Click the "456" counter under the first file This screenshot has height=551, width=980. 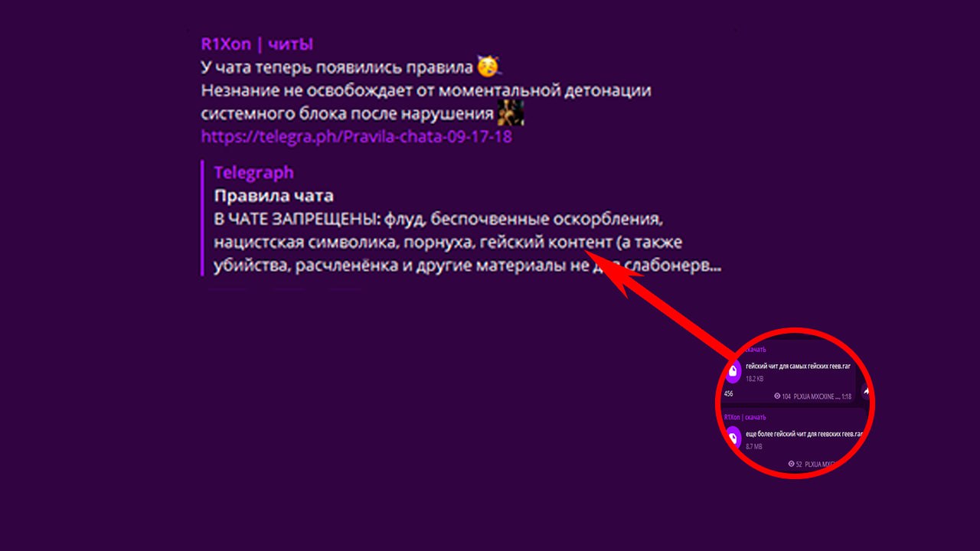pyautogui.click(x=728, y=393)
